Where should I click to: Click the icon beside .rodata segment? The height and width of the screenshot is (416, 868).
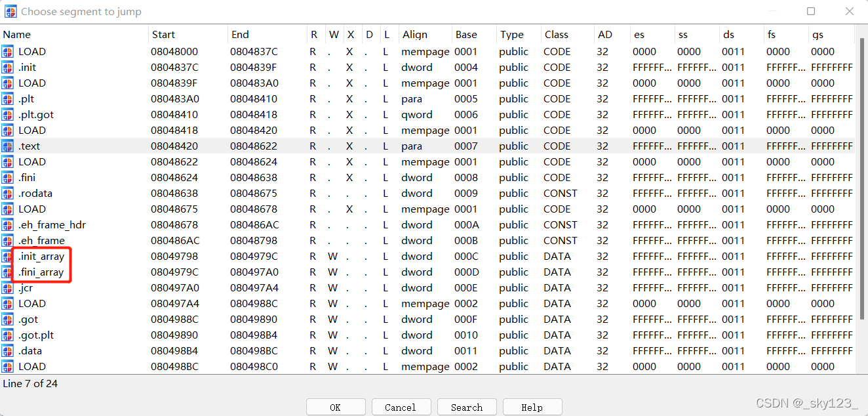[x=8, y=194]
